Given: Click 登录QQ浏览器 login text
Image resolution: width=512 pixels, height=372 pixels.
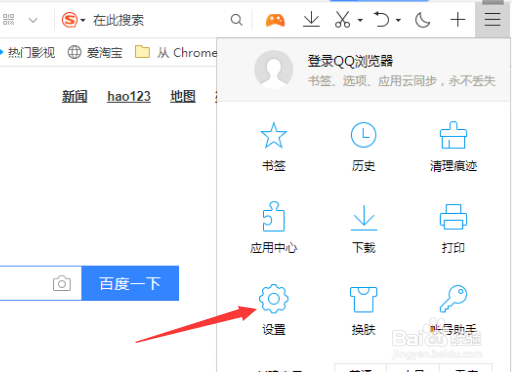Looking at the screenshot, I should 350,61.
